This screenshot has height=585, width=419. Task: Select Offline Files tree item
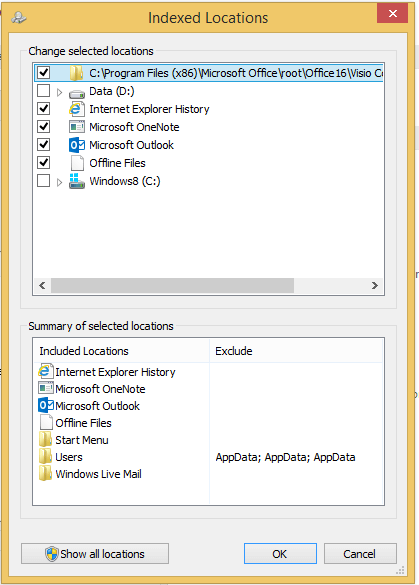point(117,163)
